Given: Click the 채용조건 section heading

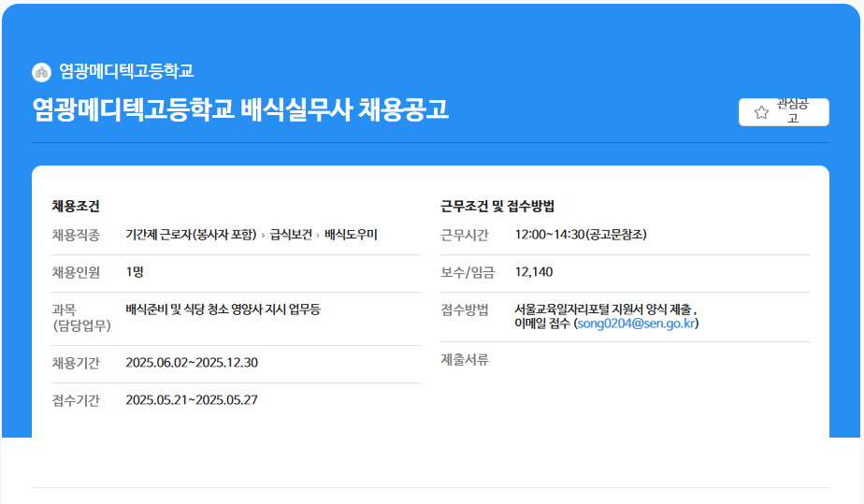Looking at the screenshot, I should click(x=76, y=206).
